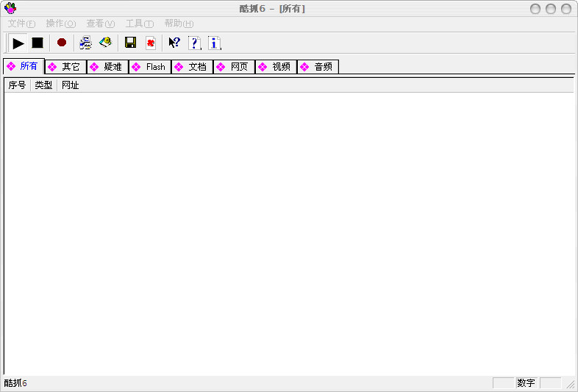Sort by the 网址 column header

coord(71,85)
